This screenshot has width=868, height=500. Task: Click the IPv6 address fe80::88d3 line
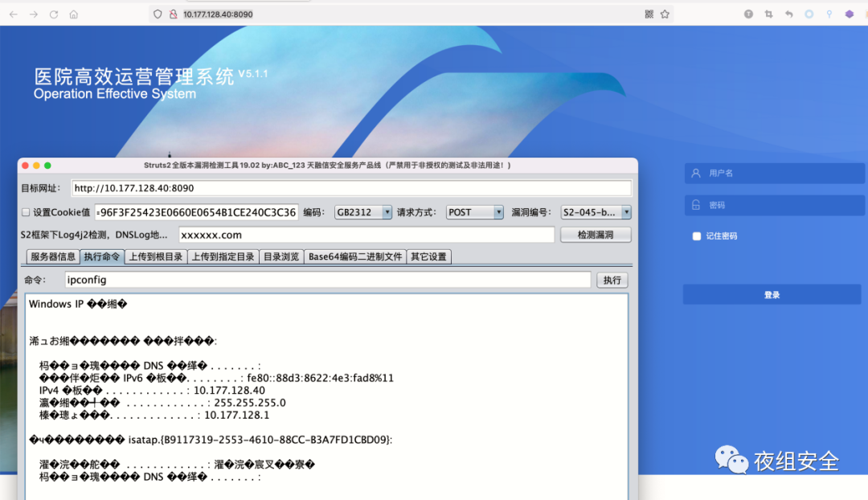pos(216,378)
